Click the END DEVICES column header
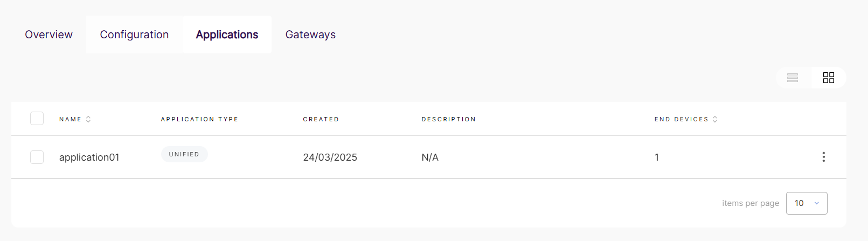 click(681, 119)
